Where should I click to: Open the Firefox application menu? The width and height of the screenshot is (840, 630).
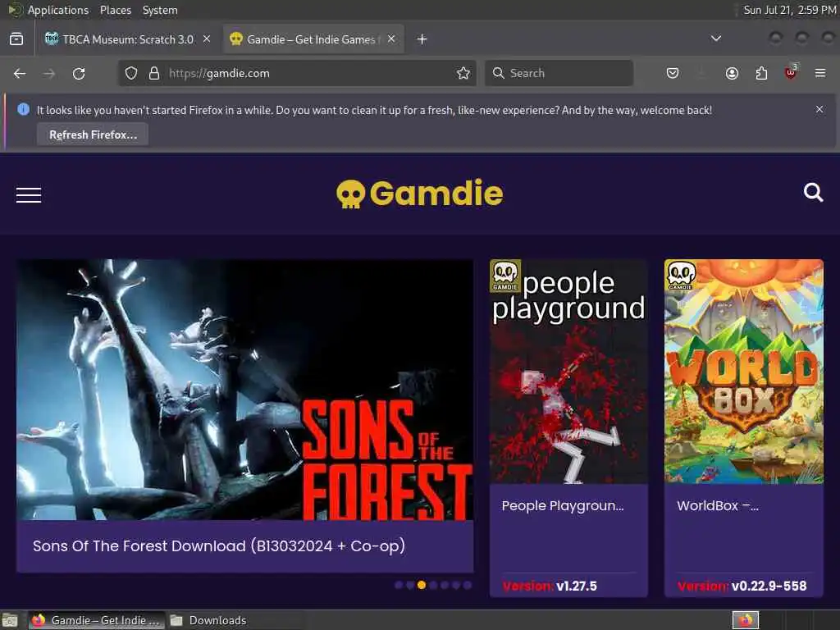click(820, 73)
